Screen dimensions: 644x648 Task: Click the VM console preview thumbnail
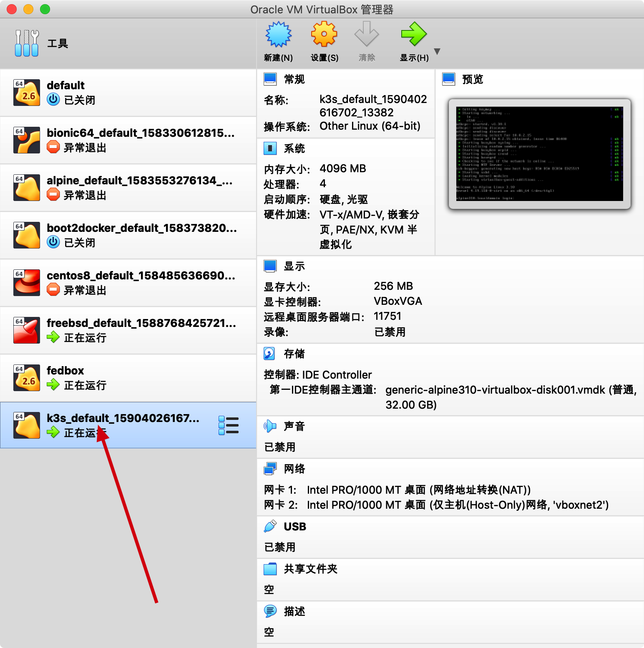click(x=540, y=154)
